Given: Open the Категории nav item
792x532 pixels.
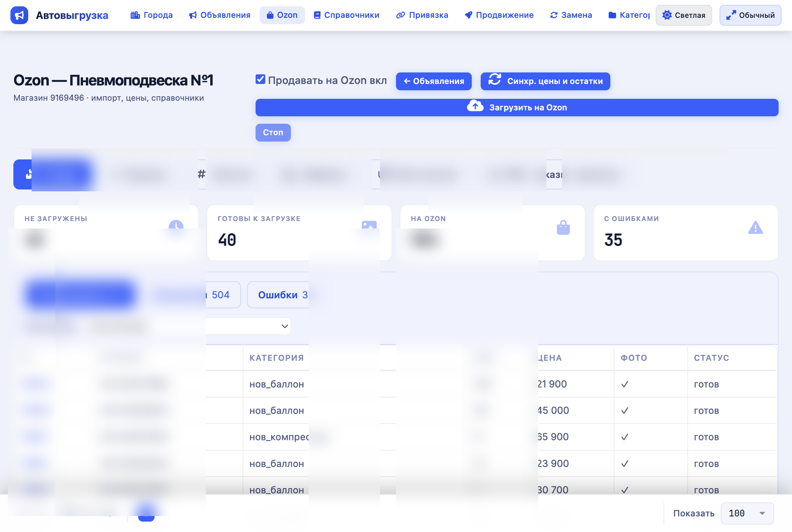Looking at the screenshot, I should (x=629, y=15).
